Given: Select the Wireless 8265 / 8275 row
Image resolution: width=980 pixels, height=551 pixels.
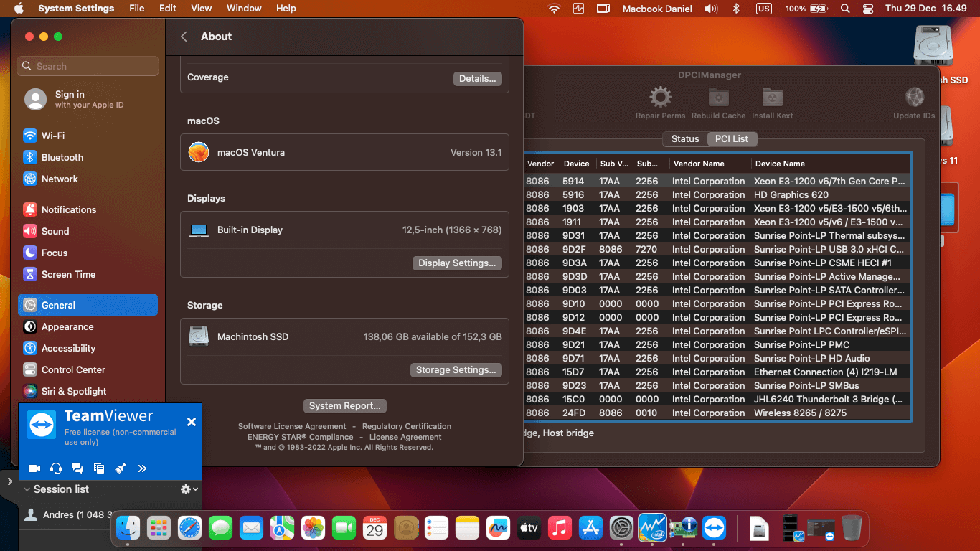Looking at the screenshot, I should (717, 413).
